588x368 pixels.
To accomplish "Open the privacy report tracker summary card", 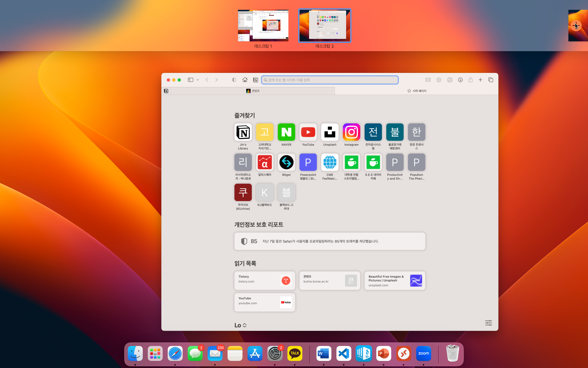I will click(x=330, y=241).
